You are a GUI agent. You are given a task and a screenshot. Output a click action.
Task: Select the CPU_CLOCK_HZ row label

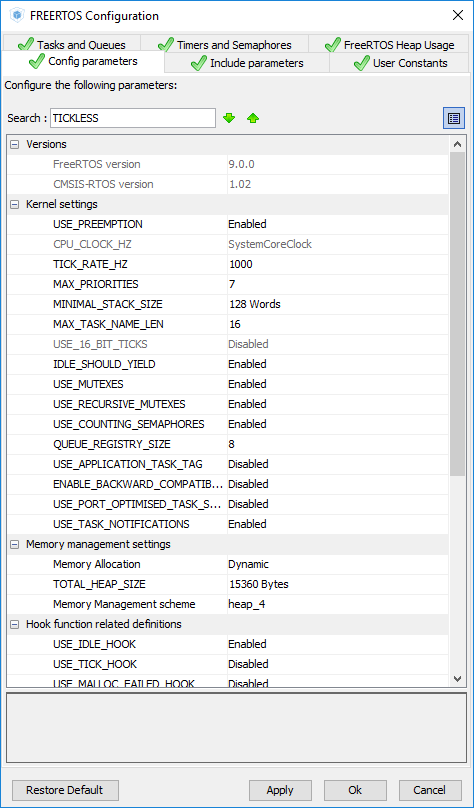[90, 244]
